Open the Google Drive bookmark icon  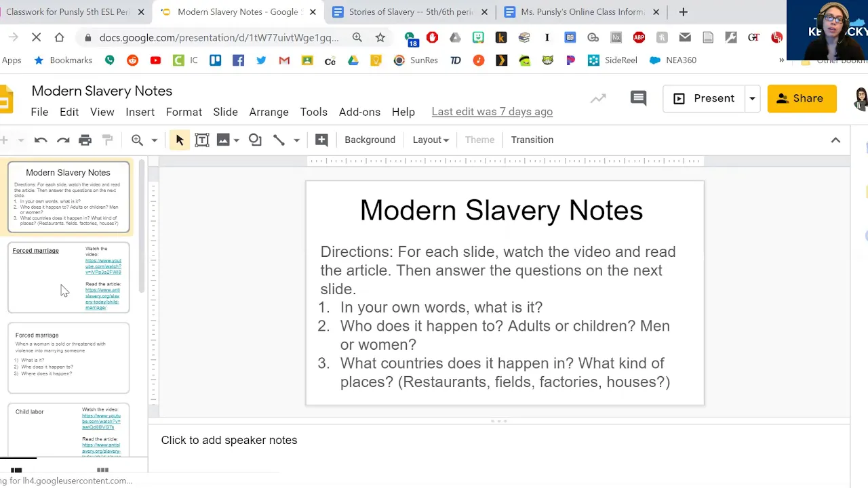point(353,60)
